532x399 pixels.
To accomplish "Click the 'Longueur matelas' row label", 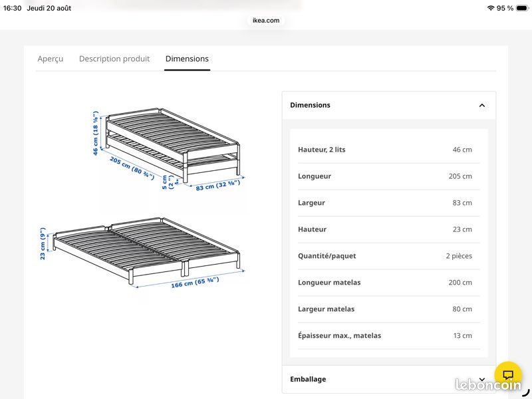I will pyautogui.click(x=329, y=282).
